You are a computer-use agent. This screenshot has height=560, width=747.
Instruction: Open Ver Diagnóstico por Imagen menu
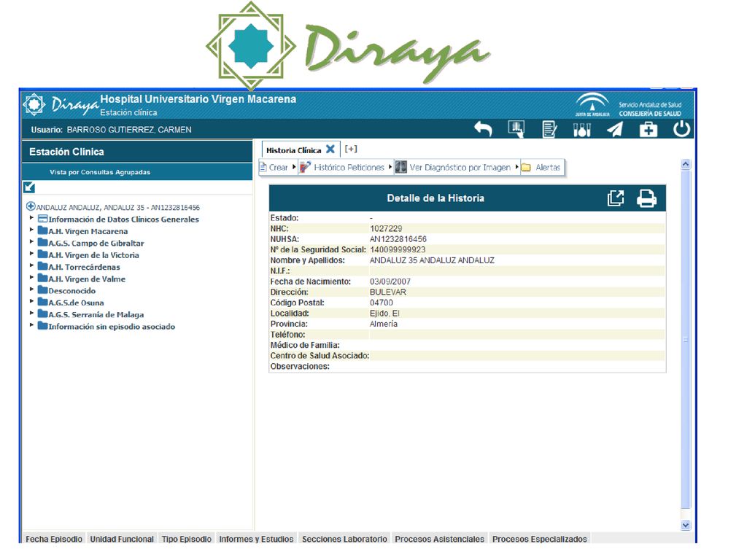pos(457,167)
